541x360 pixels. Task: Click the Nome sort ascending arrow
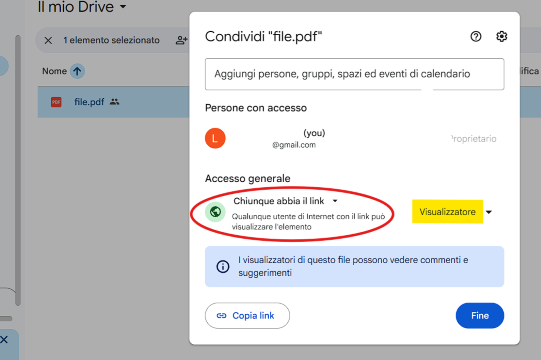click(x=77, y=71)
